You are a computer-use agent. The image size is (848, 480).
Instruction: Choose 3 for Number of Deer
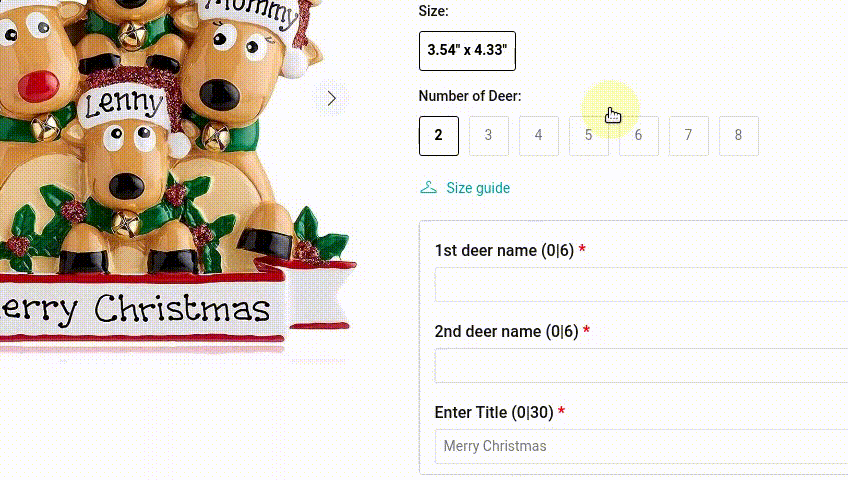pyautogui.click(x=488, y=136)
